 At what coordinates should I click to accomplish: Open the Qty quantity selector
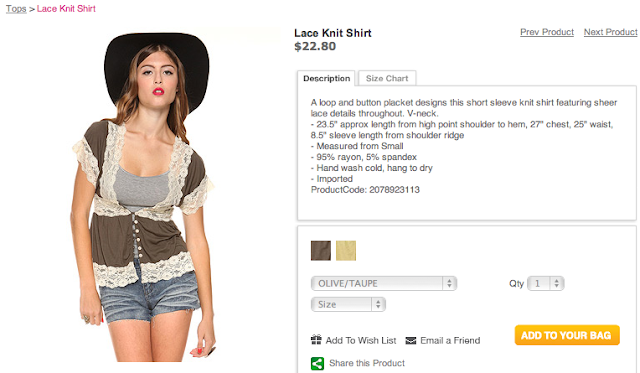click(x=546, y=283)
